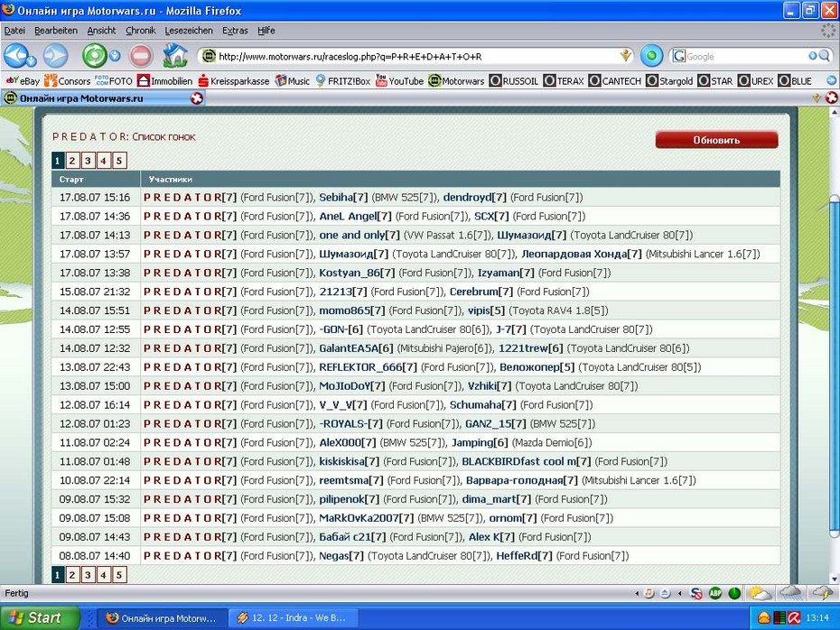Click the red Stop loading button
840x630 pixels.
point(140,56)
